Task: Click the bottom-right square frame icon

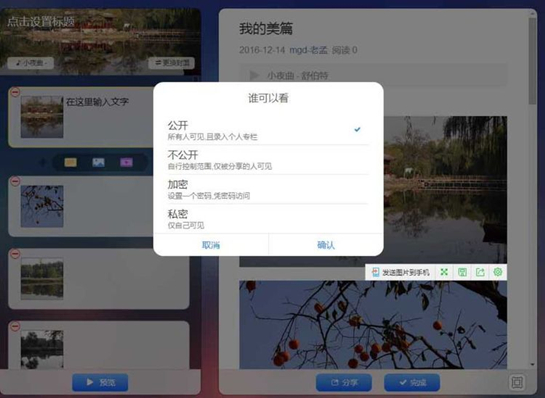Action: 517,382
